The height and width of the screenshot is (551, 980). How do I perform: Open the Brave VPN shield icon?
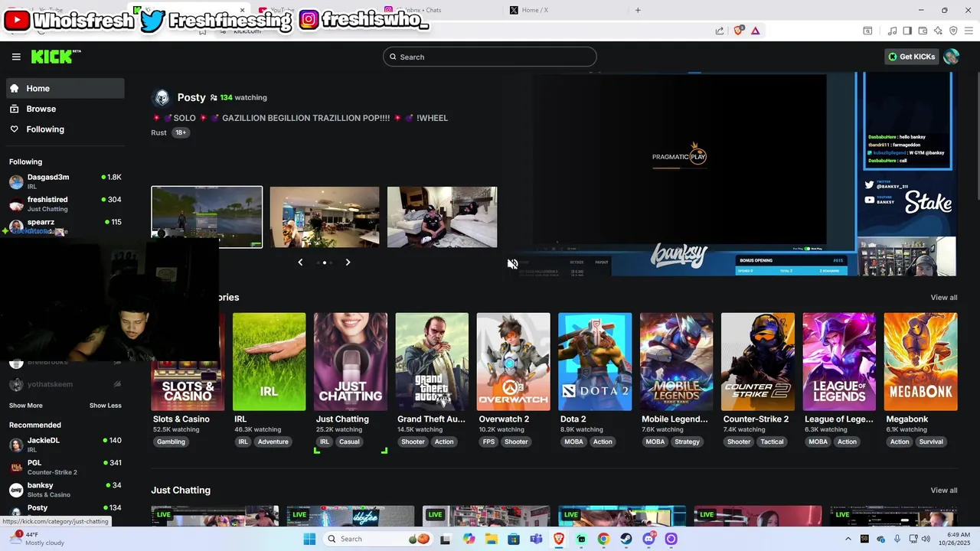(x=953, y=31)
